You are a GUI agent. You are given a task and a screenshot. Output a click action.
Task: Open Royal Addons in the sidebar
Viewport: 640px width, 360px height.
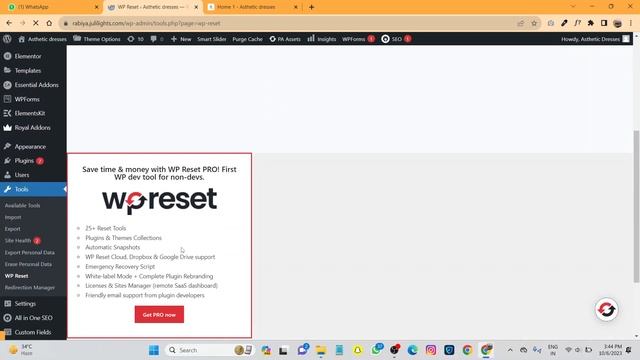33,127
